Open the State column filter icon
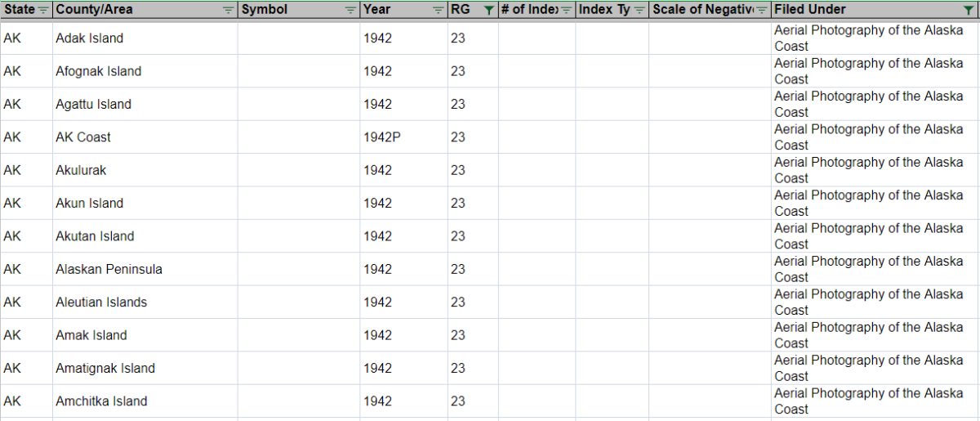The height and width of the screenshot is (421, 980). point(43,10)
